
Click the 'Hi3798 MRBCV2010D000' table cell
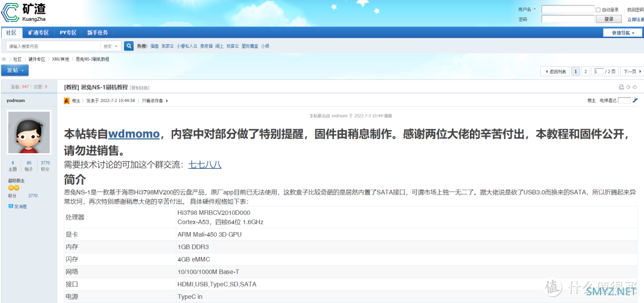(x=213, y=213)
